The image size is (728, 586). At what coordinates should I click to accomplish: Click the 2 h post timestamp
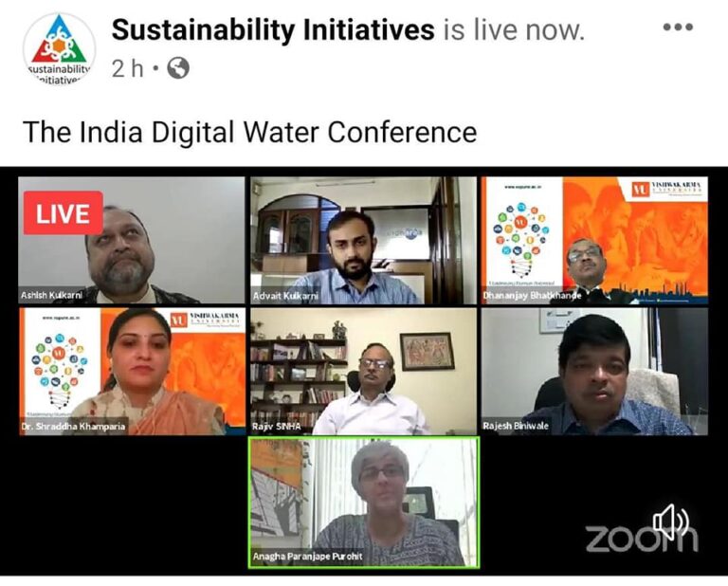tap(127, 68)
